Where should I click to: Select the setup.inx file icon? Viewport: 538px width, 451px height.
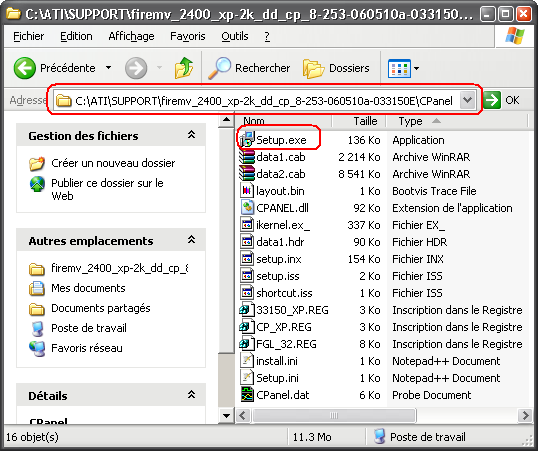[x=247, y=259]
